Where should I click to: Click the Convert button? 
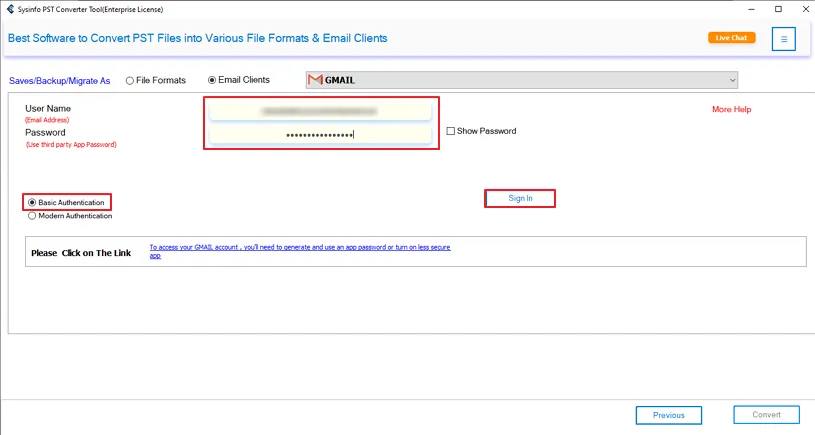click(766, 415)
